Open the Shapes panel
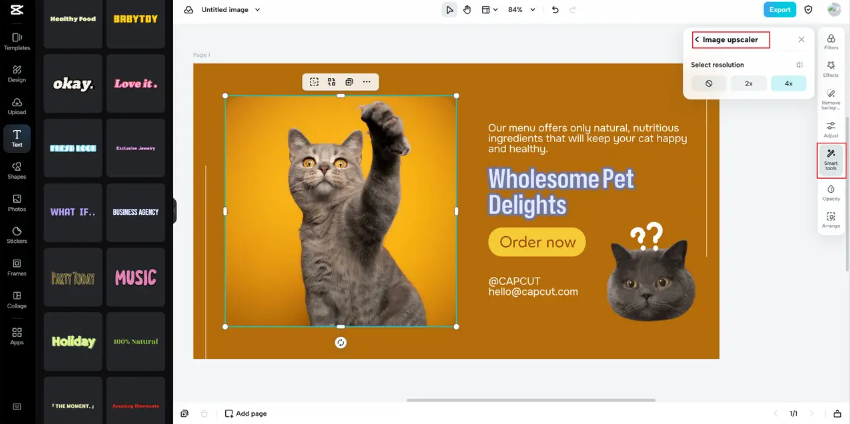The width and height of the screenshot is (850, 424). pos(17,170)
